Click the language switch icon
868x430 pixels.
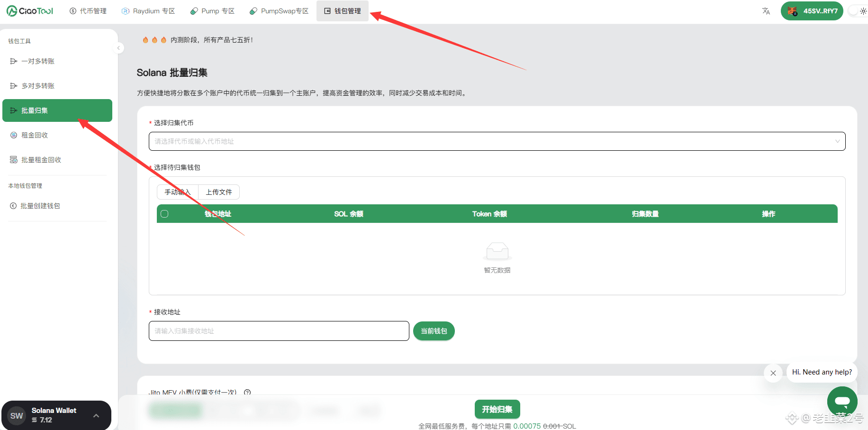coord(766,10)
